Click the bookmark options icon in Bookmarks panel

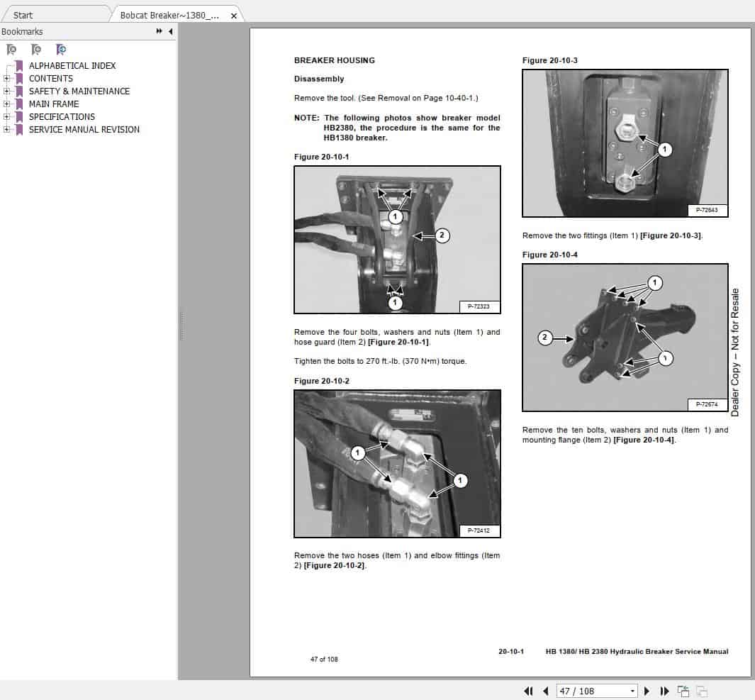62,50
